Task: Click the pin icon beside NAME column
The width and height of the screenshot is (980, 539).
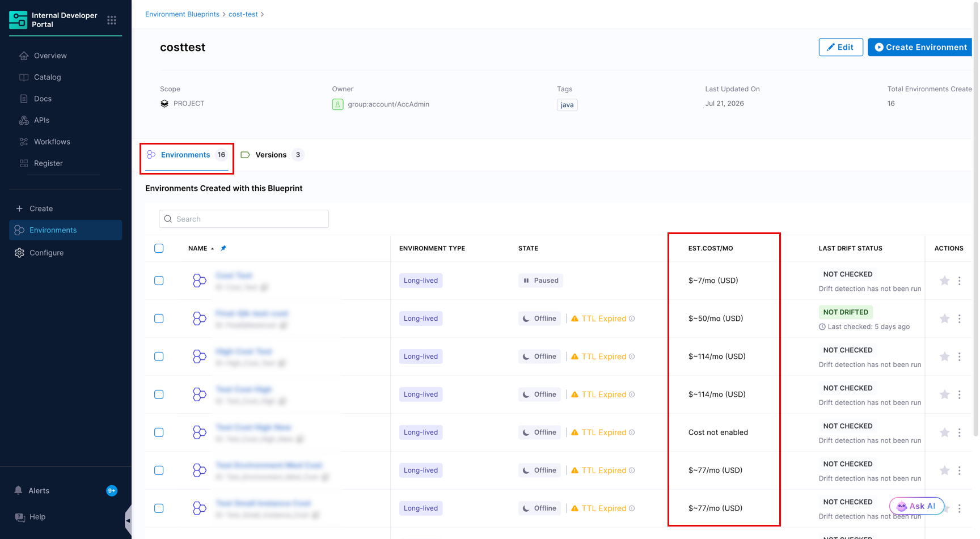Action: (x=223, y=248)
